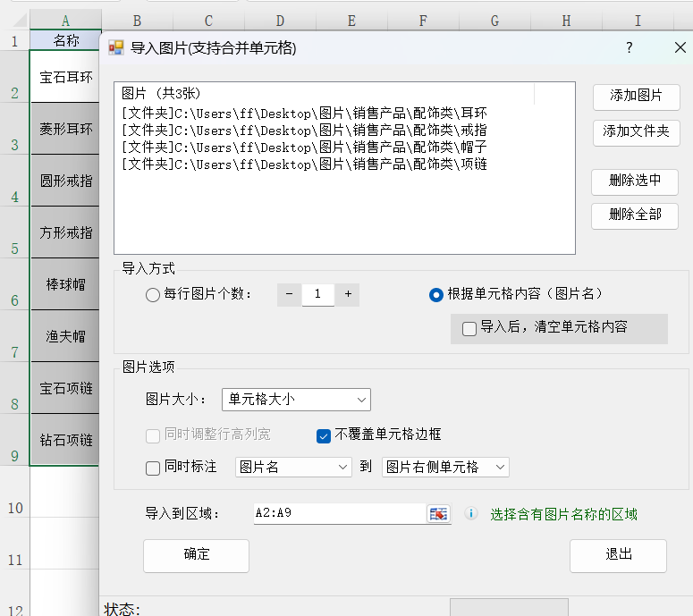Confirm import with 确定 button
This screenshot has width=693, height=616.
(196, 555)
